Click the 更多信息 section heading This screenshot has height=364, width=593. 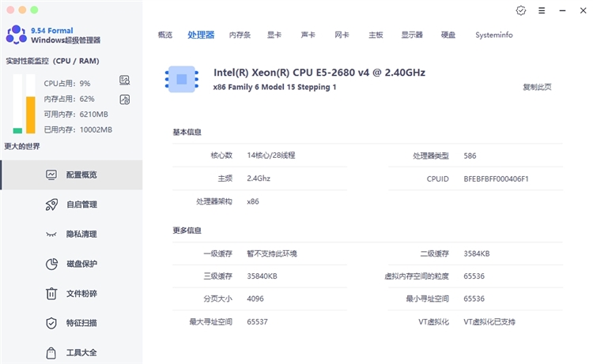[187, 231]
